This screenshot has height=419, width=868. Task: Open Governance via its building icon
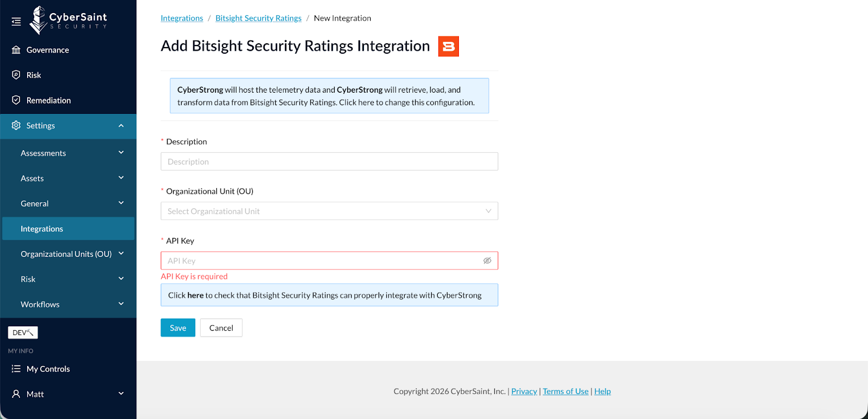(x=16, y=50)
